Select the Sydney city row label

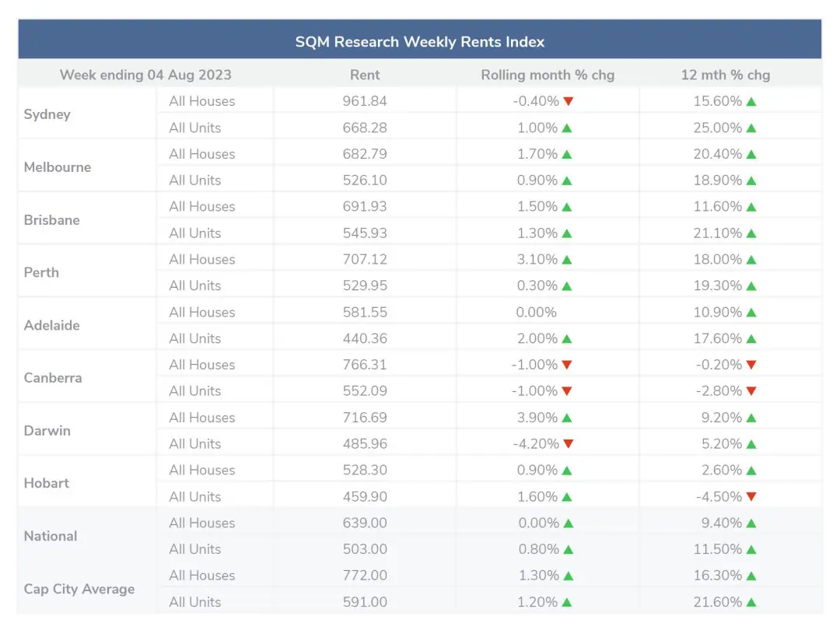47,114
